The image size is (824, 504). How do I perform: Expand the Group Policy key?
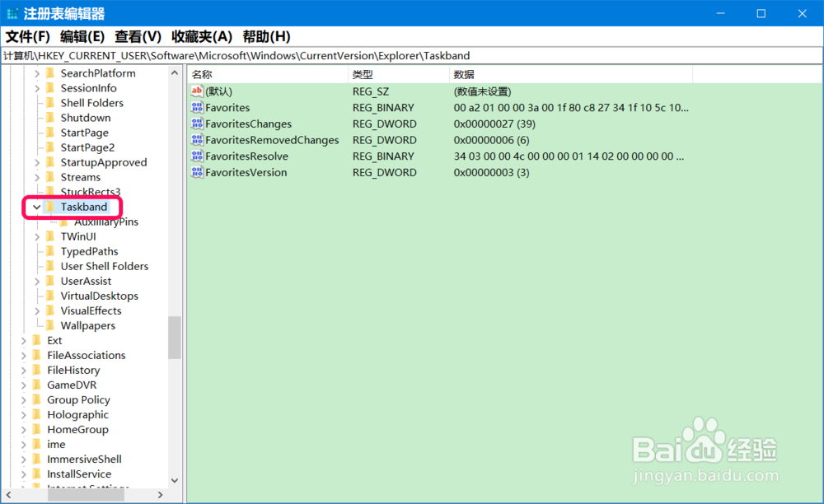[x=24, y=399]
